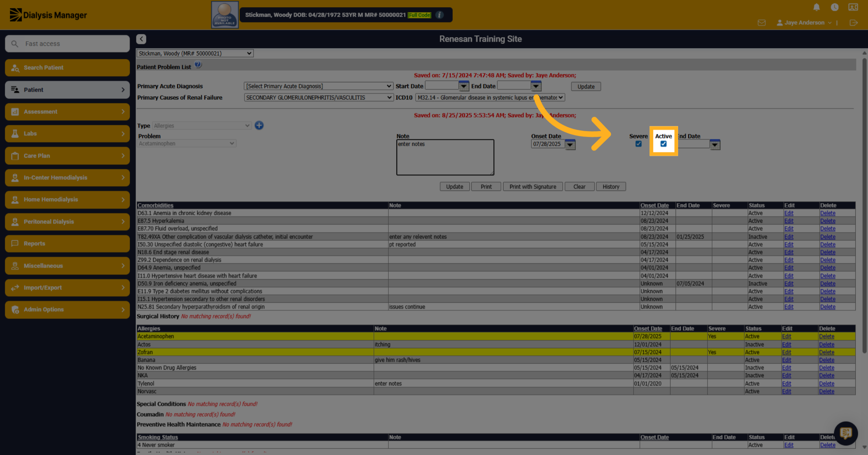Click the Clear button
This screenshot has height=455, width=868.
coord(579,186)
